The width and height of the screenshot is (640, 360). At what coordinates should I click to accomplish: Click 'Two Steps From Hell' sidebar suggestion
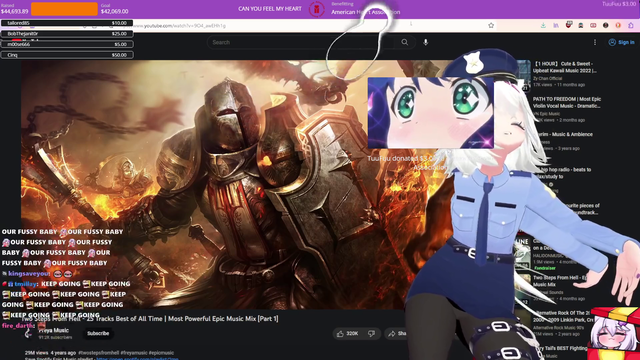pos(560,281)
